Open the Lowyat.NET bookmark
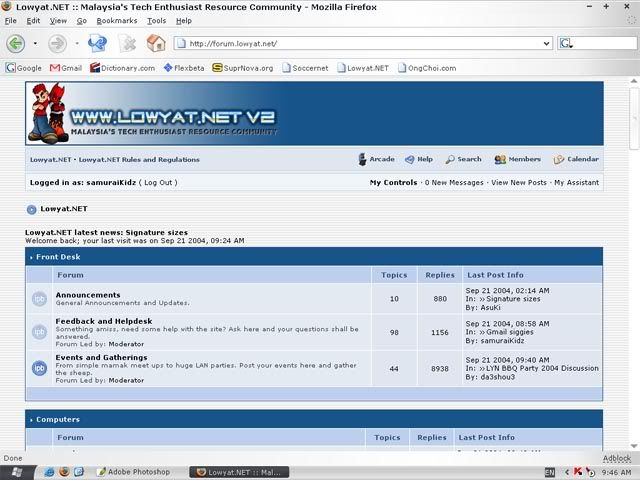 363,68
